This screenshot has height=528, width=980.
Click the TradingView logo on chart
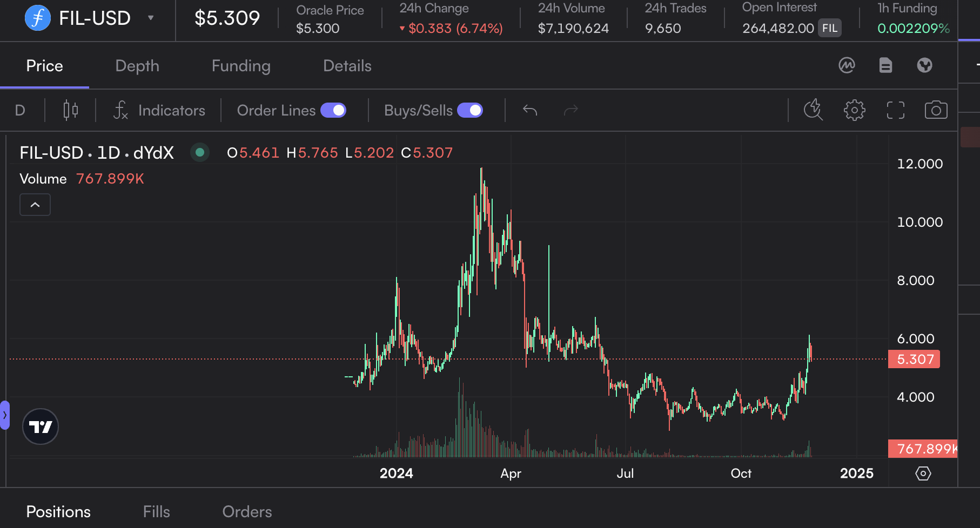point(41,427)
